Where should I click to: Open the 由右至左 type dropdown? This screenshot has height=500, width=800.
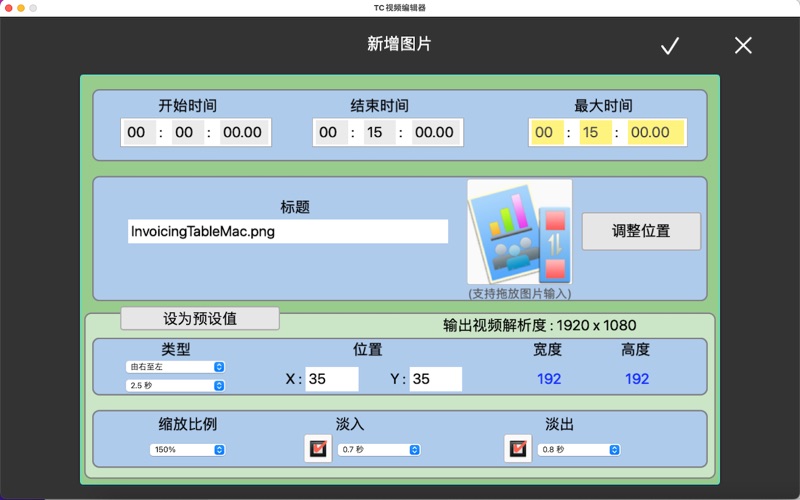click(175, 366)
